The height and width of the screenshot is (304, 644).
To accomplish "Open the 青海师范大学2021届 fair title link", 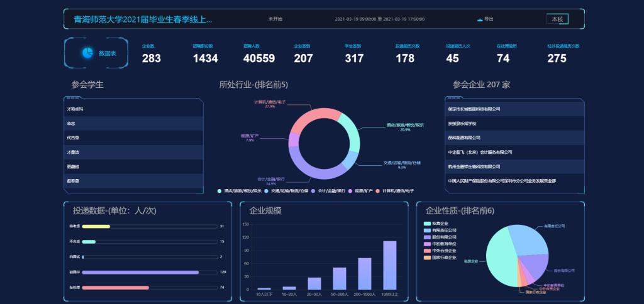I will coord(143,19).
